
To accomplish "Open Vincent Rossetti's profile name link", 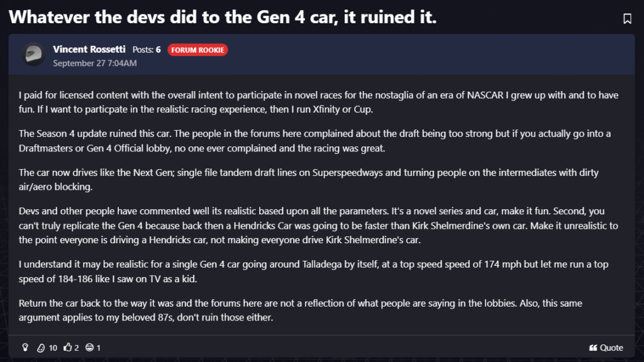I will tap(89, 49).
